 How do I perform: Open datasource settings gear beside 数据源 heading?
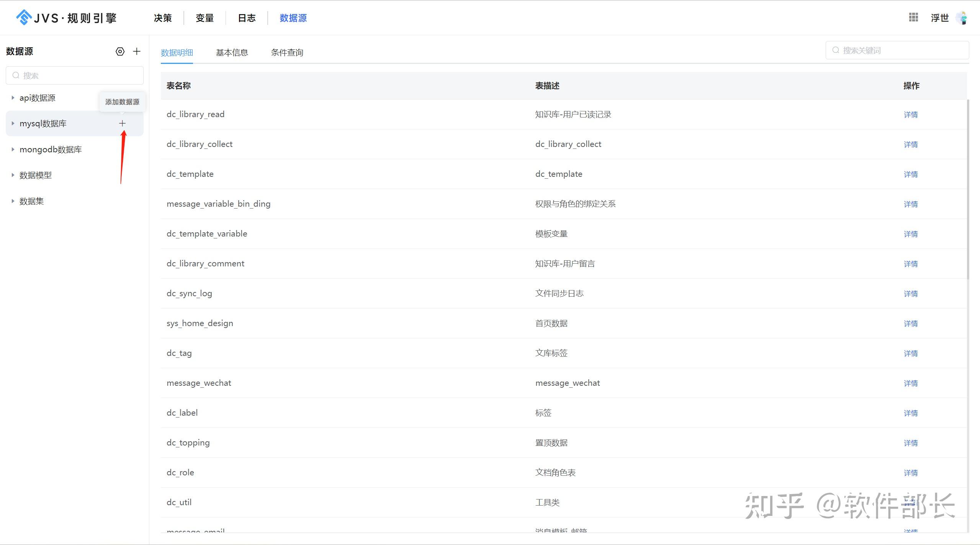click(x=120, y=51)
